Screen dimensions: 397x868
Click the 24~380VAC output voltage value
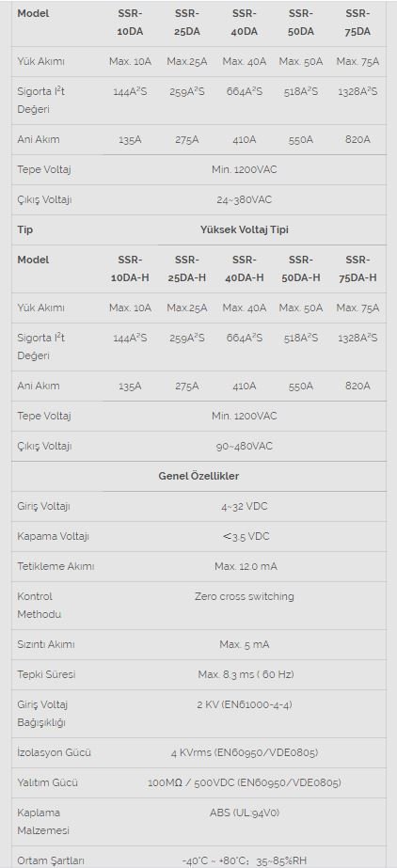245,200
